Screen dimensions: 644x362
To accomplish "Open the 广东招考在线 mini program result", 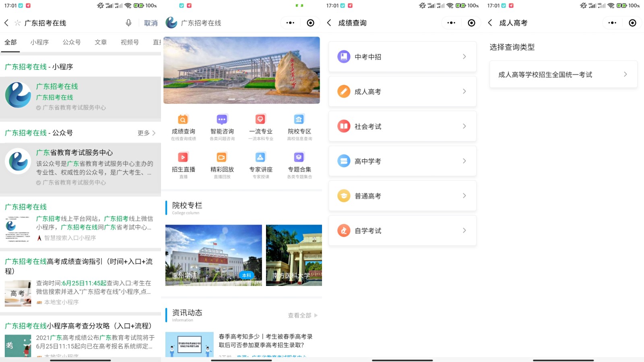I will coord(80,97).
